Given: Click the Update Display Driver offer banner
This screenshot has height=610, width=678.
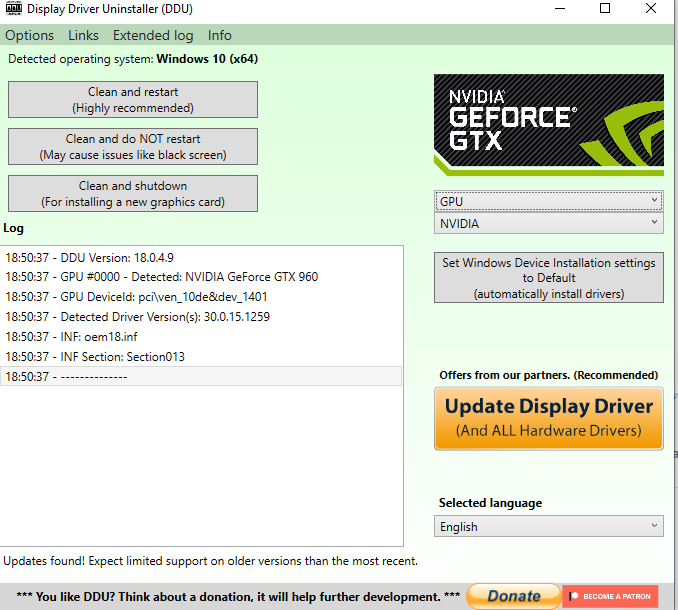Looking at the screenshot, I should 549,418.
